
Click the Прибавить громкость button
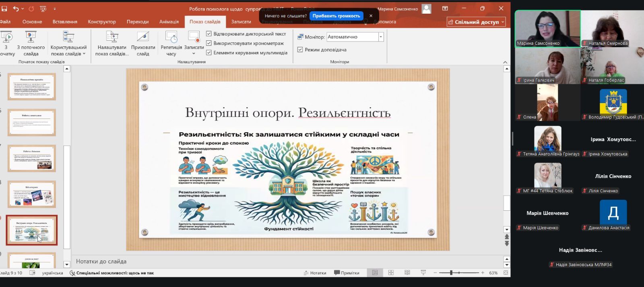336,16
